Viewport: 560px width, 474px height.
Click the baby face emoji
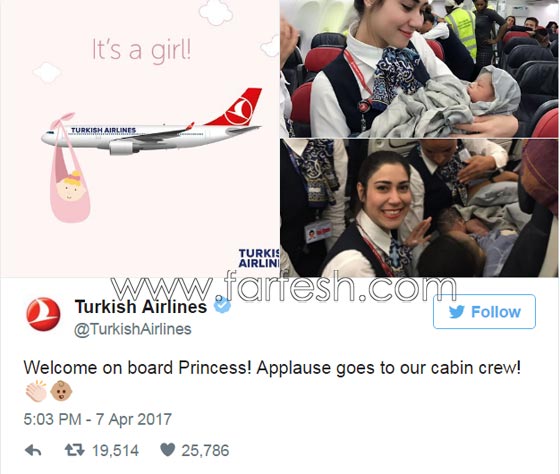coord(61,391)
